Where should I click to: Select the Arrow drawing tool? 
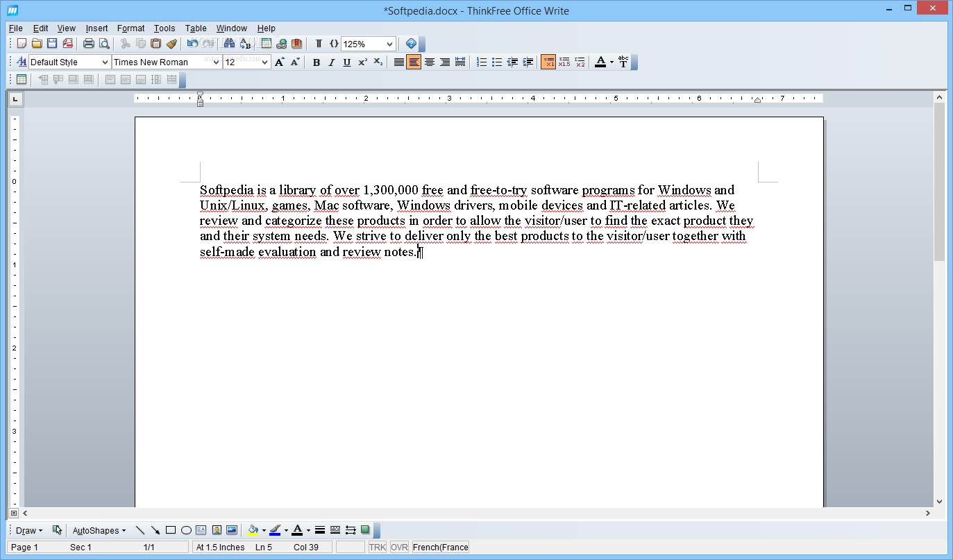click(155, 530)
